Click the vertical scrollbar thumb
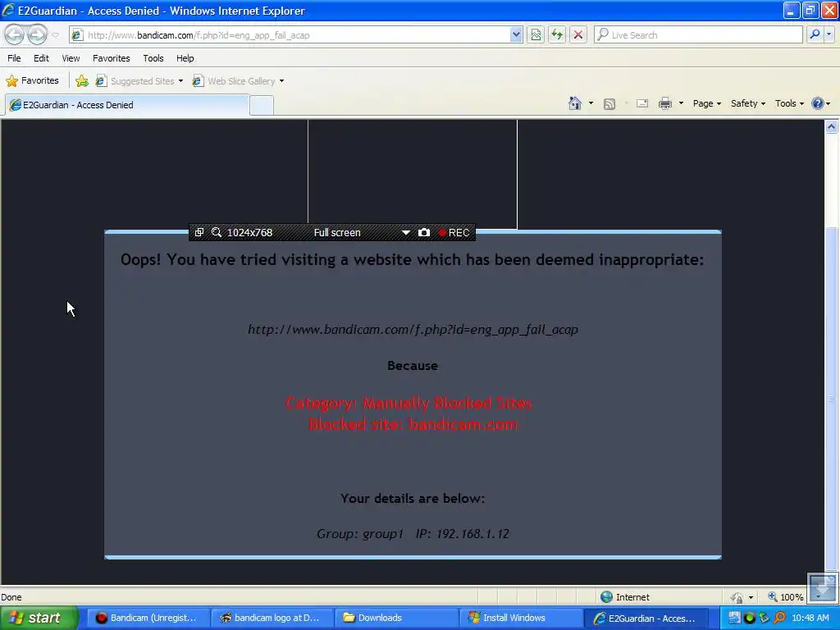Viewport: 840px width, 630px height. (x=832, y=399)
